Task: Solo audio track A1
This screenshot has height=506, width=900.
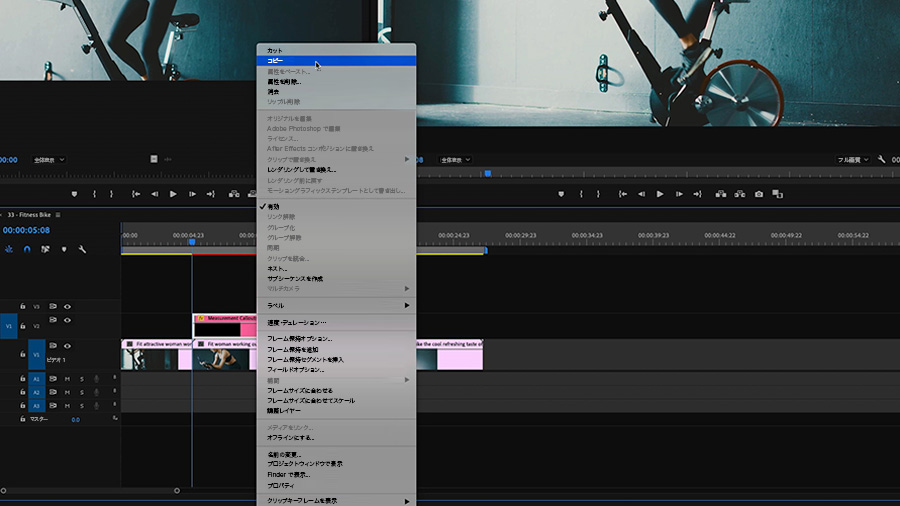Action: [x=82, y=379]
